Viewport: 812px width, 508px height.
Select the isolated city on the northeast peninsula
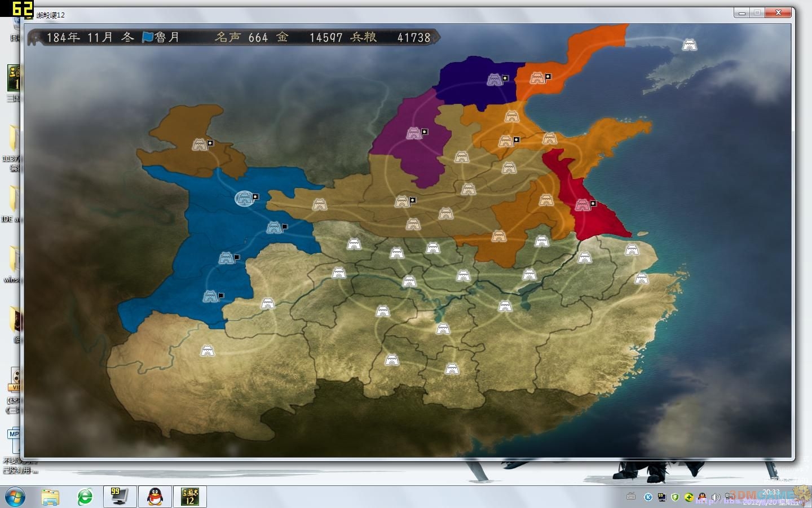(690, 45)
